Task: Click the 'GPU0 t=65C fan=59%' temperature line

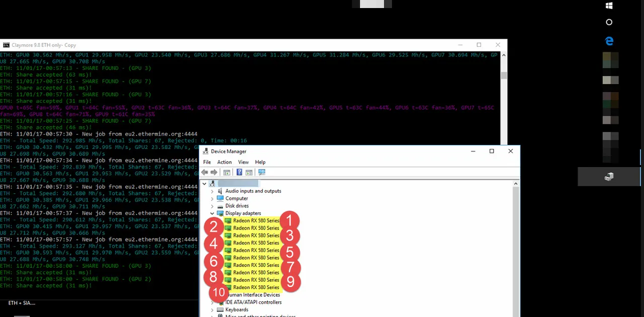Action: tap(247, 111)
